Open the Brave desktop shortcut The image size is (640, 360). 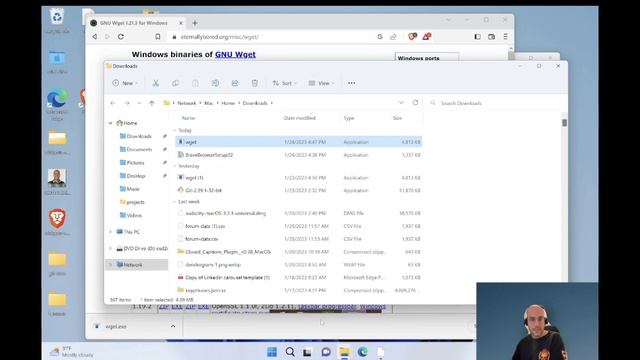point(57,222)
